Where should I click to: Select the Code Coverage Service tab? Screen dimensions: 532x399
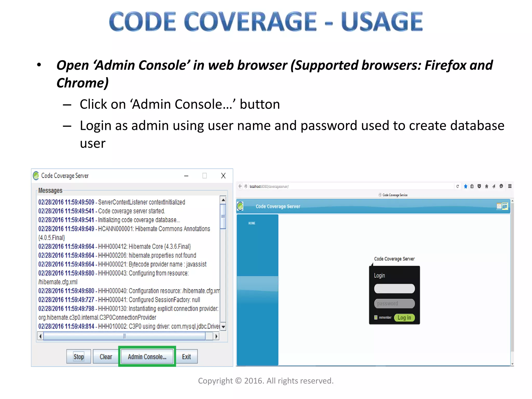(393, 195)
